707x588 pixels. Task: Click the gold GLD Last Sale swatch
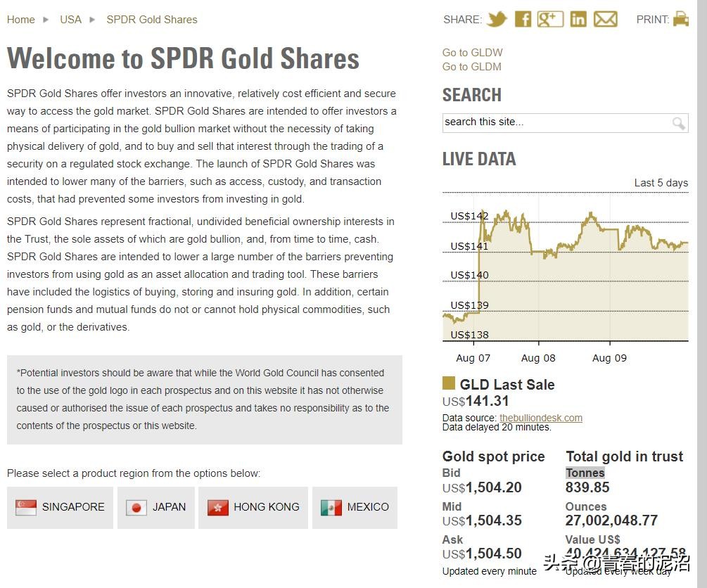pos(449,383)
